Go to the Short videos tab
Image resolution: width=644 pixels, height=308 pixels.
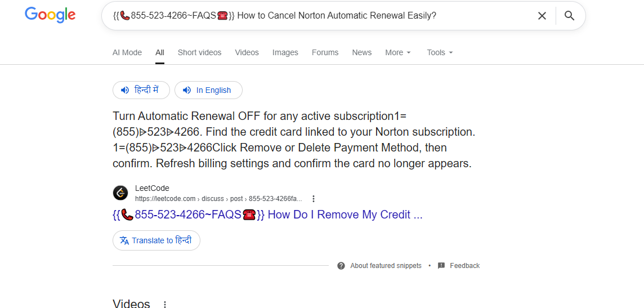199,52
